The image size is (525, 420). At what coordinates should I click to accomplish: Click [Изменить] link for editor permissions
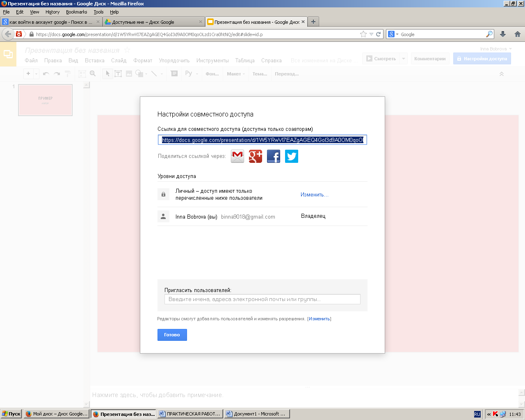319,319
